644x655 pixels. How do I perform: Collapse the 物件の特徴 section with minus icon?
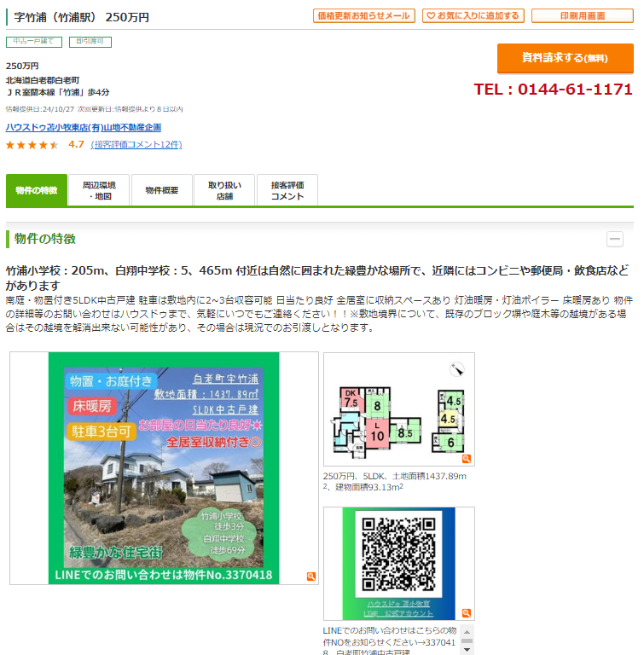tap(615, 239)
